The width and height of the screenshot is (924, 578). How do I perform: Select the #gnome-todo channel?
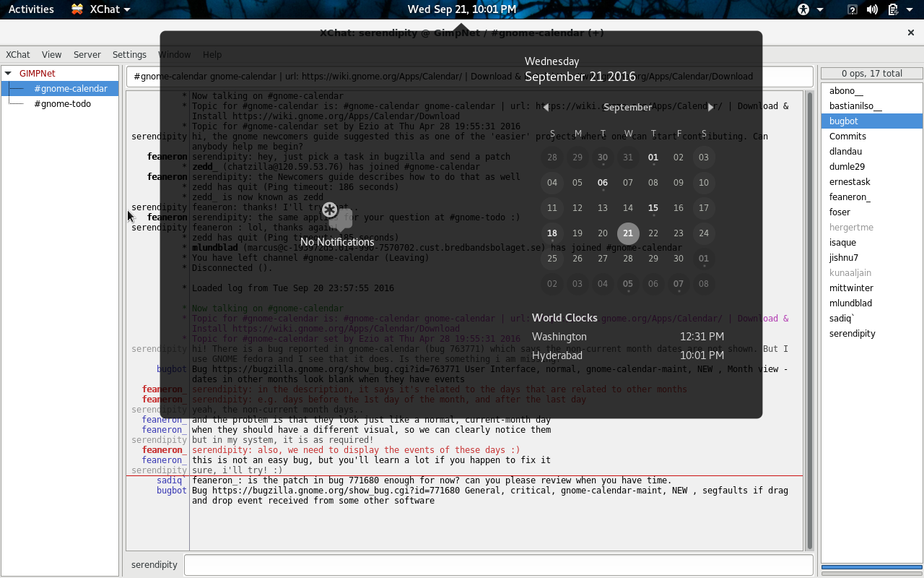point(62,103)
